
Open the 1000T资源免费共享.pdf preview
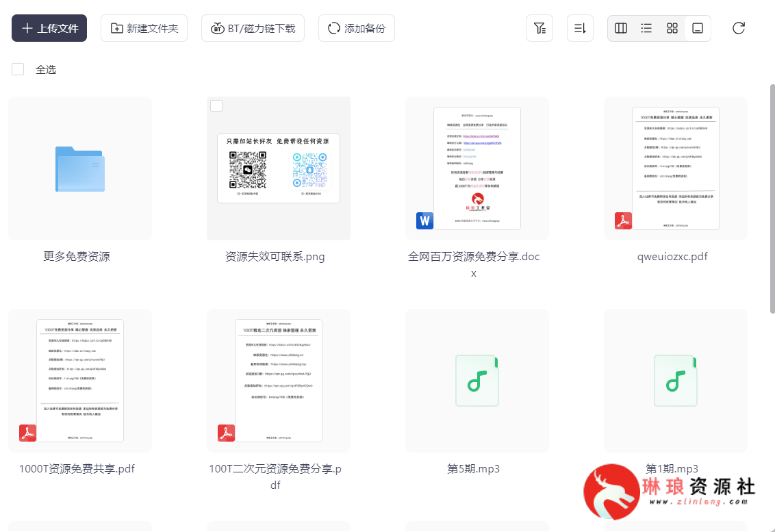click(80, 380)
